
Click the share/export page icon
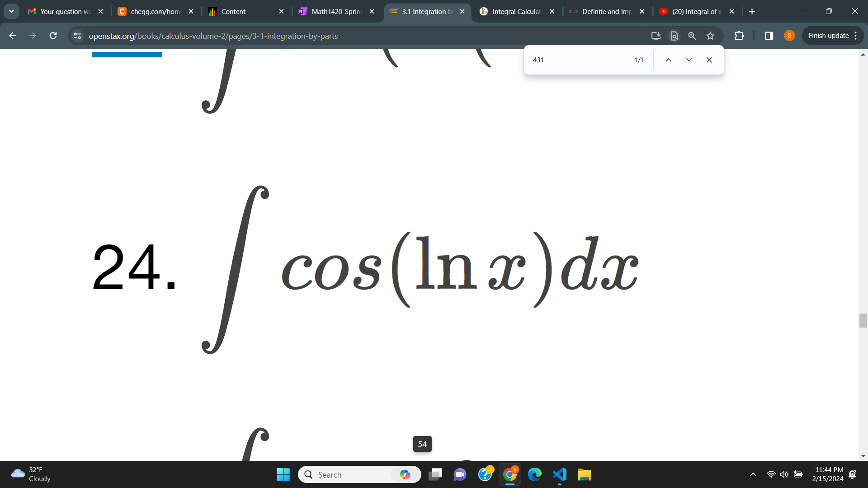click(x=656, y=36)
